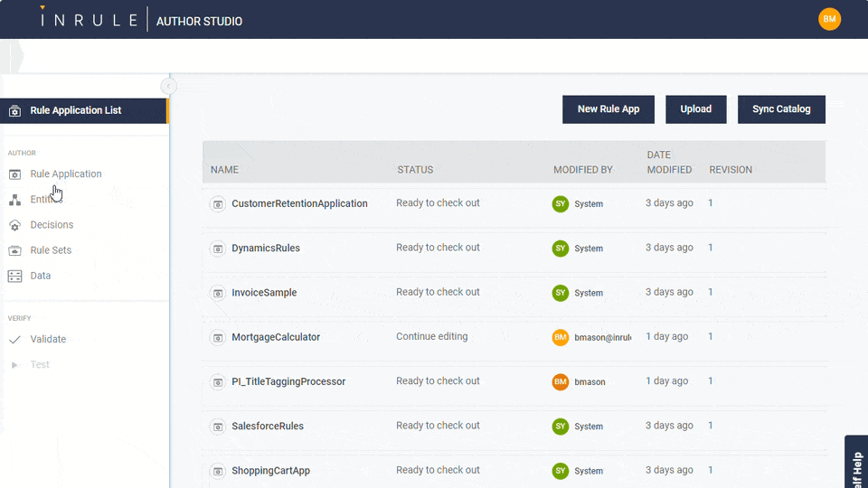Click Continue editing status for MortgageCalculator

(x=432, y=336)
